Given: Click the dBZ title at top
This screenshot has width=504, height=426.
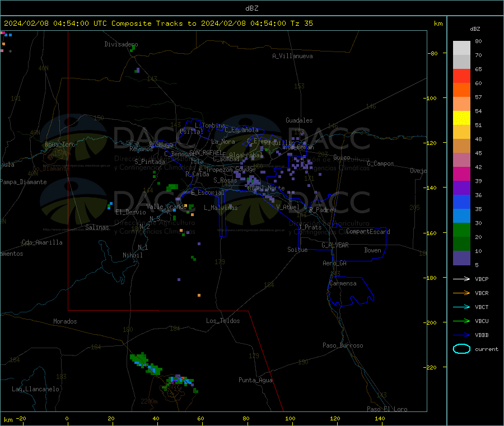Looking at the screenshot, I should pos(251,8).
